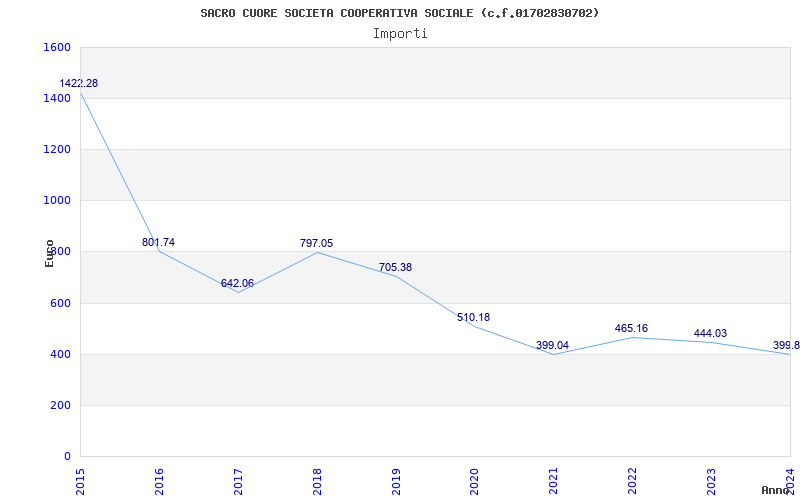800x500 pixels.
Task: Click the Anno x-axis title
Action: pos(775,490)
